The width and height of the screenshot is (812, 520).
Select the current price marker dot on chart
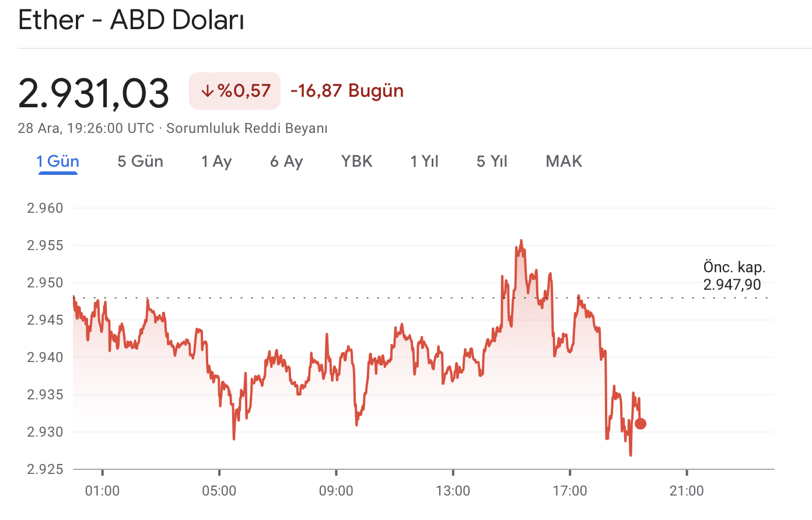[640, 423]
